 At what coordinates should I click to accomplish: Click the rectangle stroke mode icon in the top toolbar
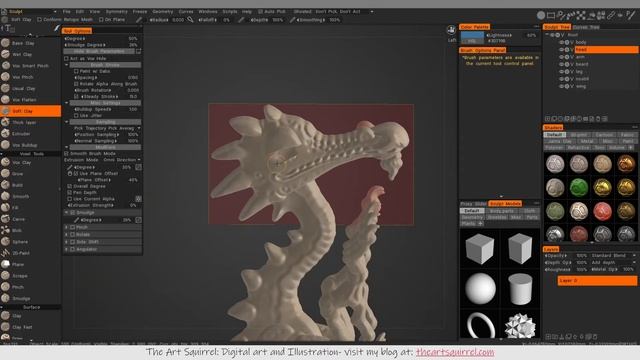coord(551,16)
